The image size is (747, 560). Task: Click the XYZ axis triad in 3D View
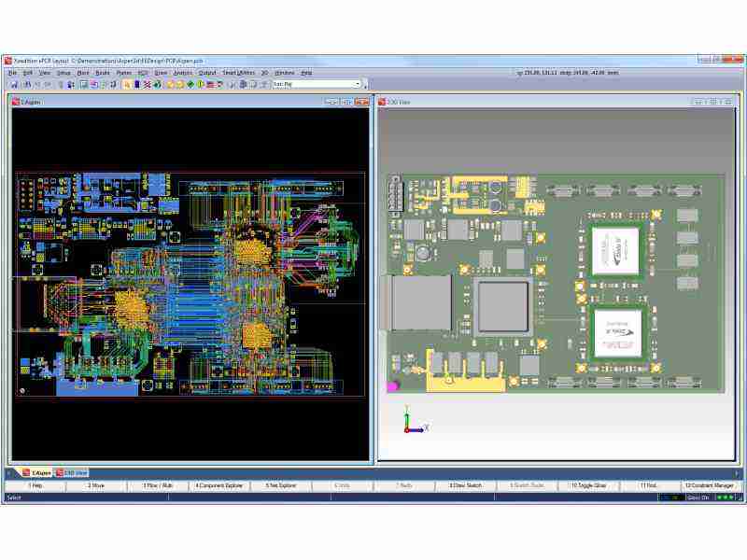coord(412,424)
